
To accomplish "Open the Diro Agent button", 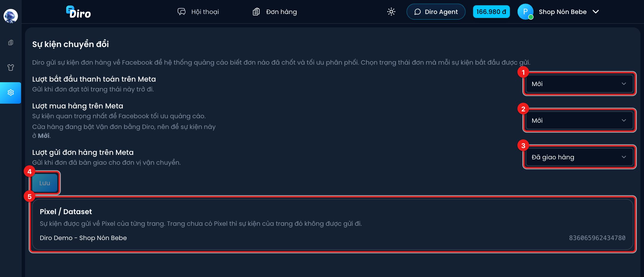I will 436,12.
